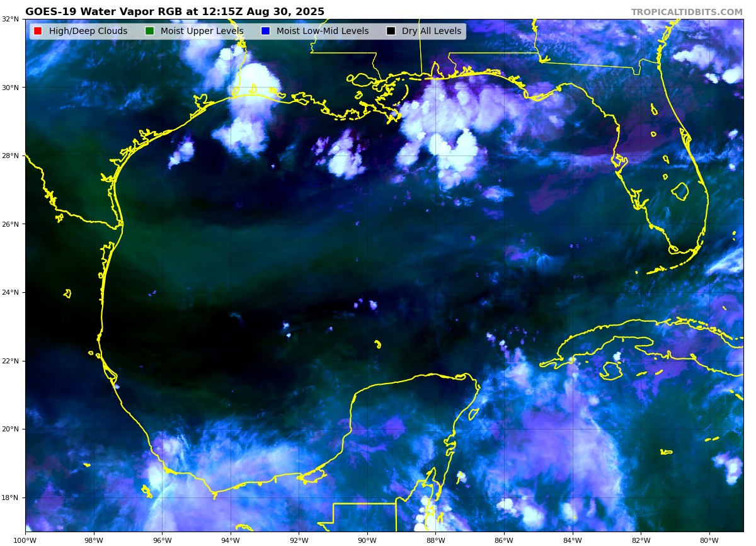Click the 100°W longitude axis label

[x=25, y=540]
